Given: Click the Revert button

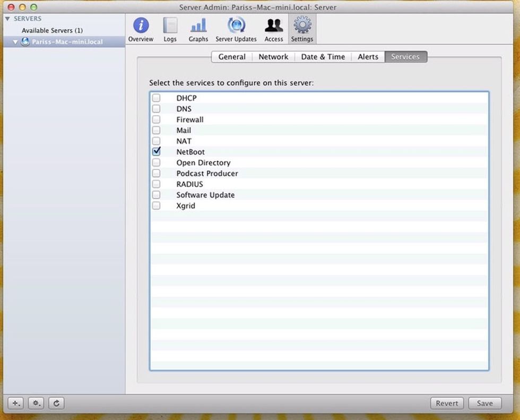Looking at the screenshot, I should (447, 403).
